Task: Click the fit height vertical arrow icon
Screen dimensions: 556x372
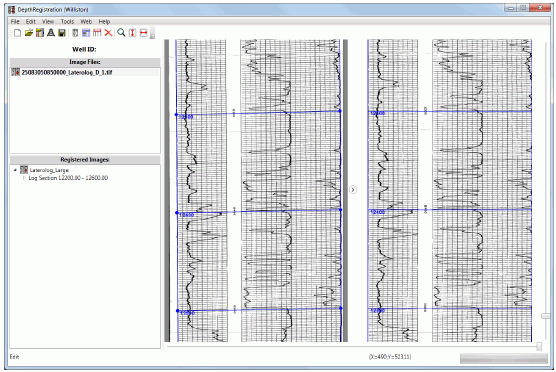Action: coord(132,33)
